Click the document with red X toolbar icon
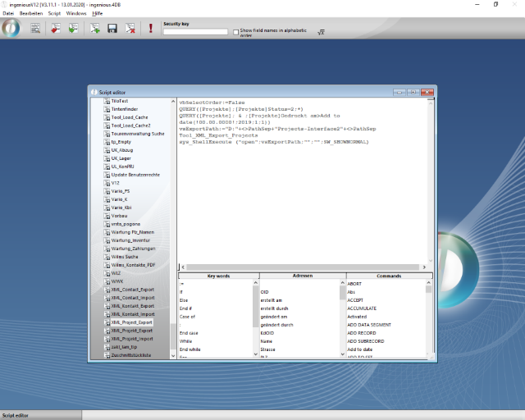The width and height of the screenshot is (525, 420). tap(130, 29)
